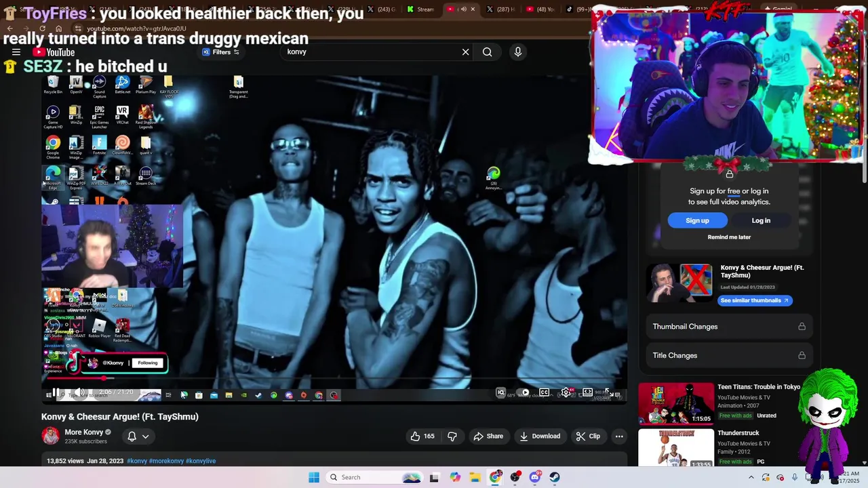Screen dimensions: 868x488
Task: Open the Thunderstruck video thumbnail
Action: coord(676,448)
